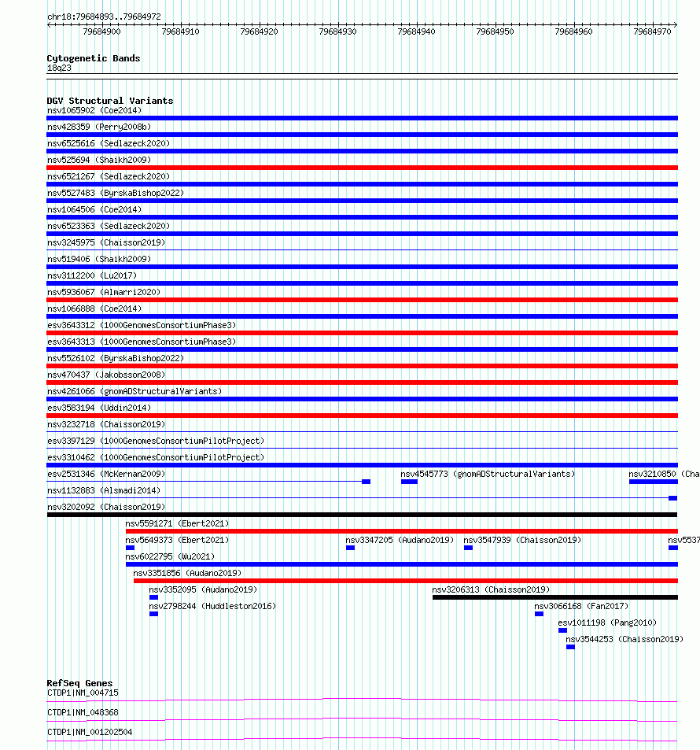Screen dimensions: 700x750
Task: Click nsv3232718 (Chaisson2019) label
Action: [106, 424]
